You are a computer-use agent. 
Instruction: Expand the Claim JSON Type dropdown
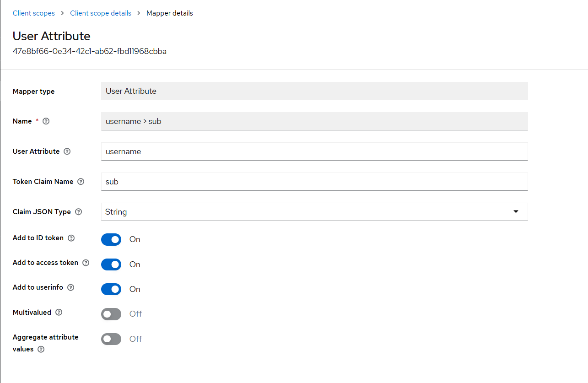click(x=314, y=212)
